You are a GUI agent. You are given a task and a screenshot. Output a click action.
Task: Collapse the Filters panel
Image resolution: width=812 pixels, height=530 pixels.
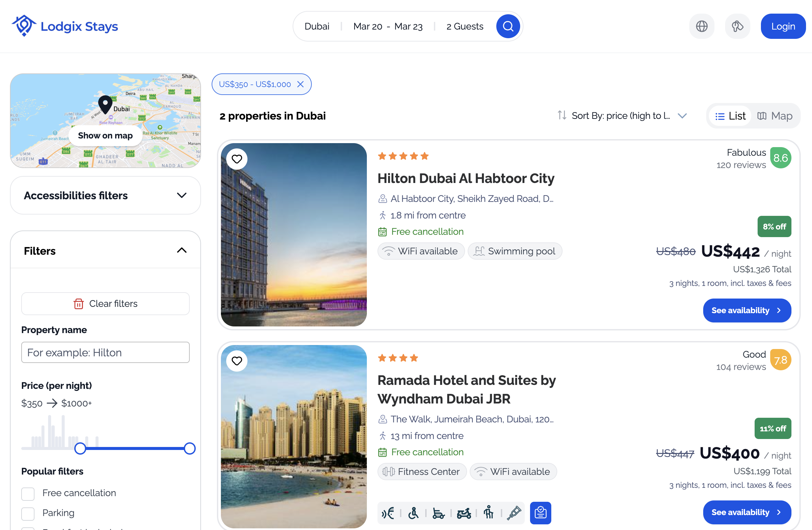click(x=181, y=251)
